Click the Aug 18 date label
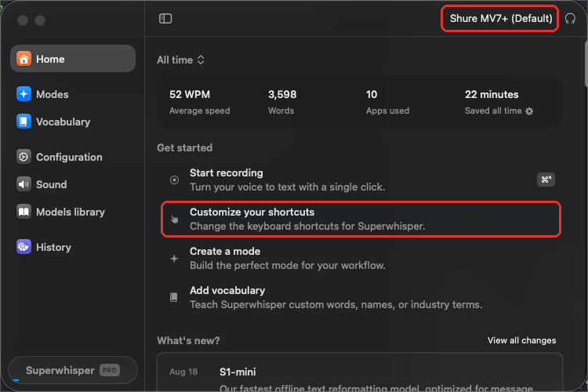The height and width of the screenshot is (392, 588). tap(183, 372)
